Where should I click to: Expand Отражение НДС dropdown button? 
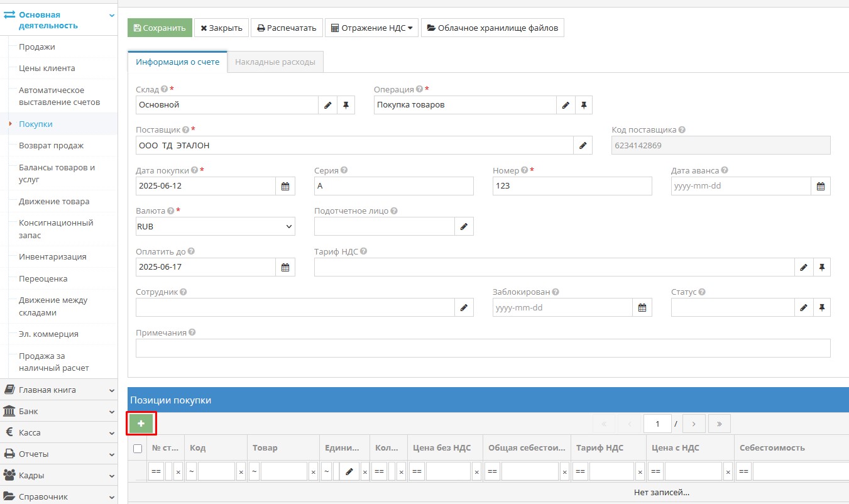[x=371, y=28]
